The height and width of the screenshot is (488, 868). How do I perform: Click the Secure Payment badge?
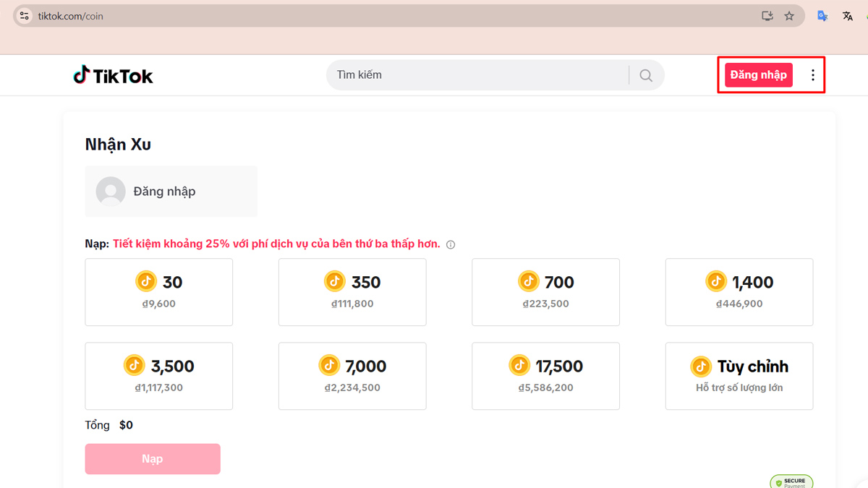[791, 482]
